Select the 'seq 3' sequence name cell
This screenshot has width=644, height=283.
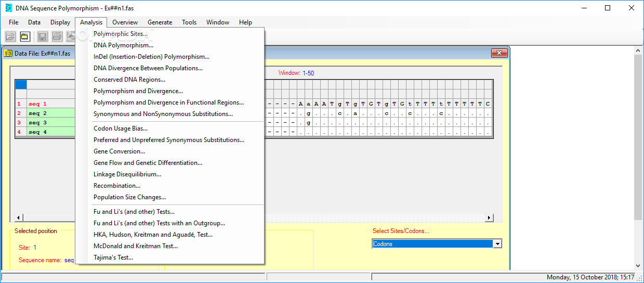pos(51,123)
